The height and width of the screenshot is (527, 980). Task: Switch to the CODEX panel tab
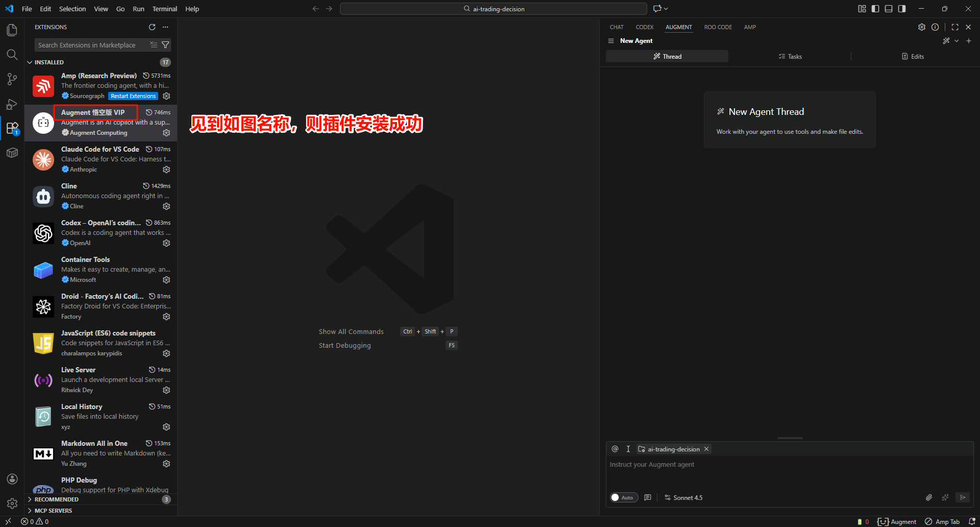(645, 27)
